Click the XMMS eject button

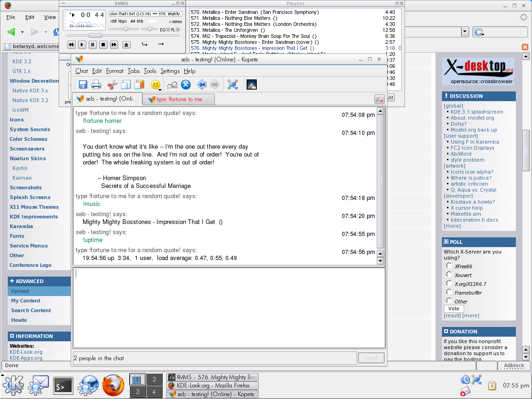pyautogui.click(x=126, y=44)
